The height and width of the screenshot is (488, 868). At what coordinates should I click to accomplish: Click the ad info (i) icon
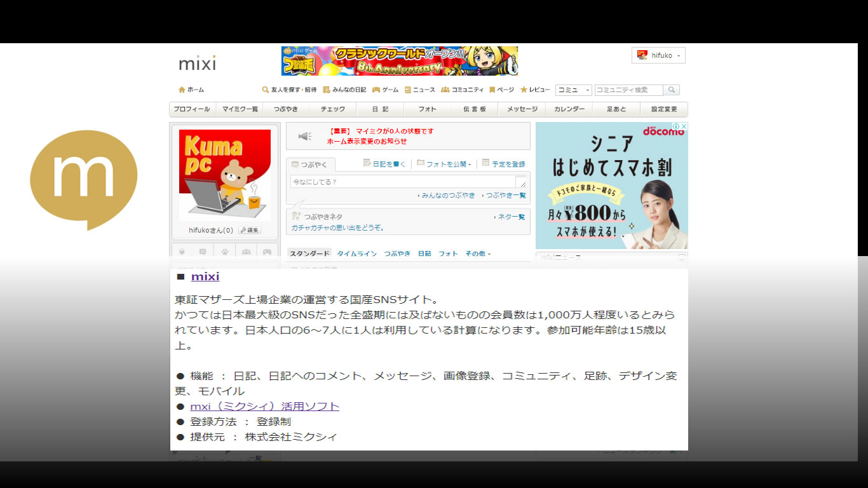(x=676, y=126)
